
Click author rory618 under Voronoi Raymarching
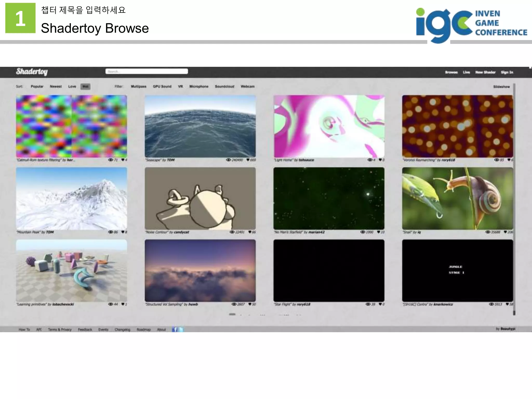pyautogui.click(x=448, y=160)
